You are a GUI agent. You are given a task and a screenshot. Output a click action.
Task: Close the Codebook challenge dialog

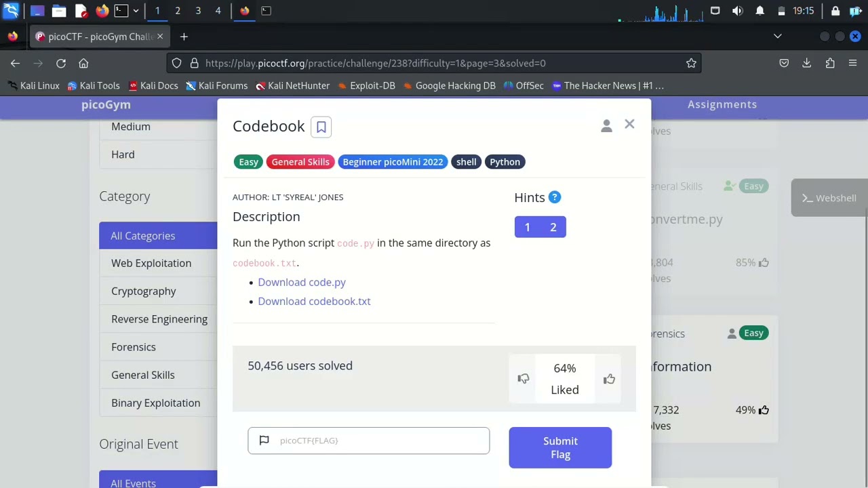coord(629,124)
